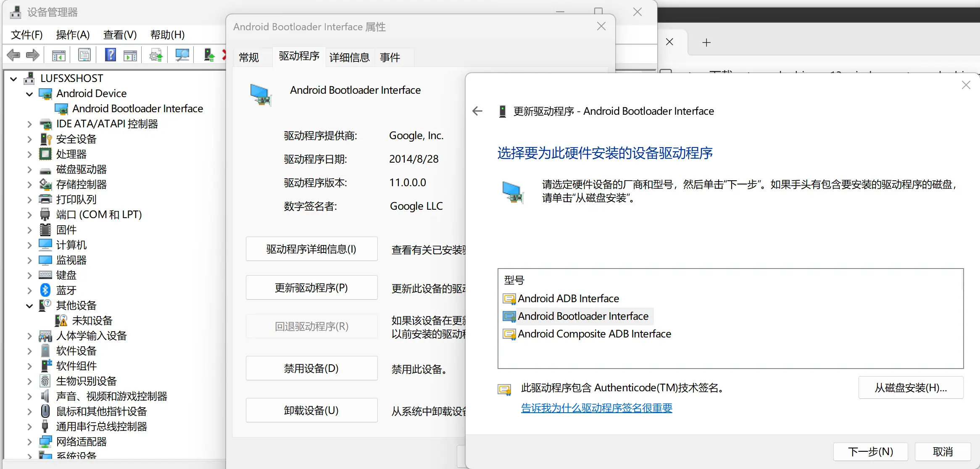Collapse the 其他设备 category
This screenshot has width=980, height=469.
(x=29, y=306)
